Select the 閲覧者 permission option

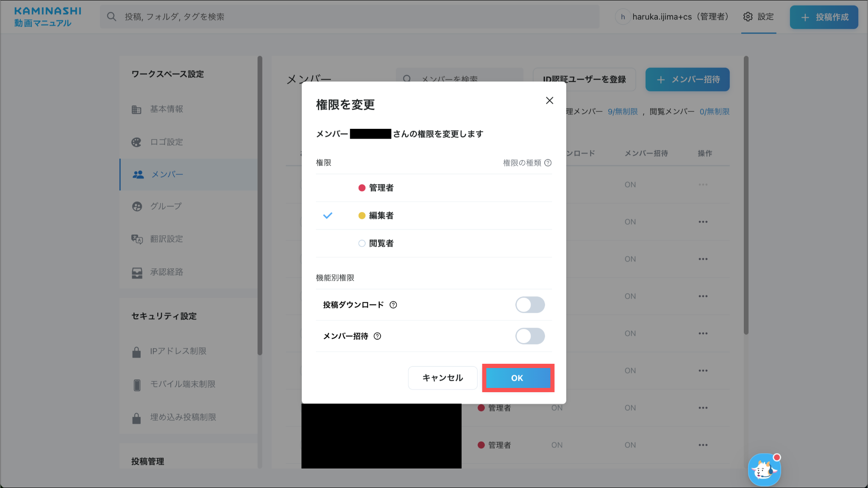click(381, 243)
